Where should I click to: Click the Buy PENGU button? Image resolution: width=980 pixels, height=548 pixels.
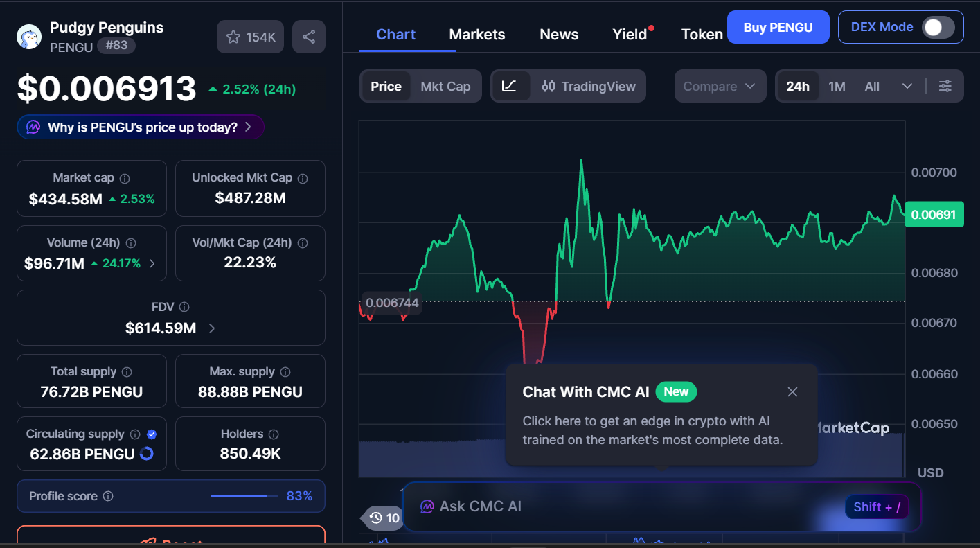(x=778, y=26)
